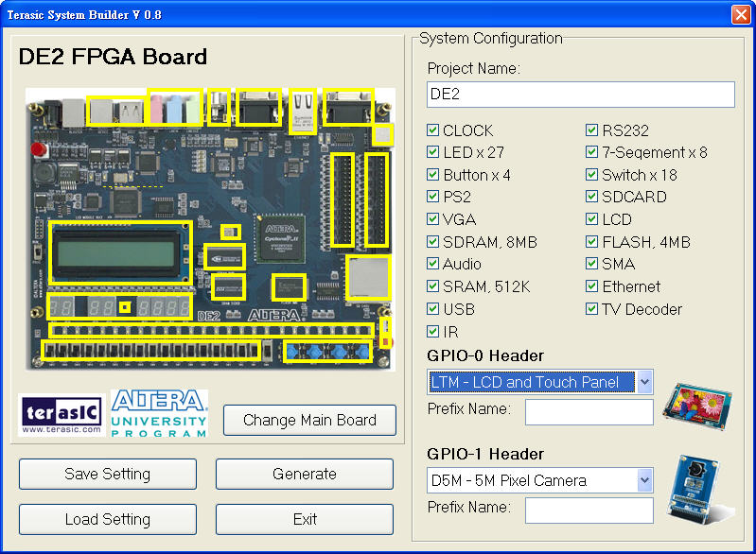Click the Project Name text field
The height and width of the screenshot is (554, 756).
point(581,95)
